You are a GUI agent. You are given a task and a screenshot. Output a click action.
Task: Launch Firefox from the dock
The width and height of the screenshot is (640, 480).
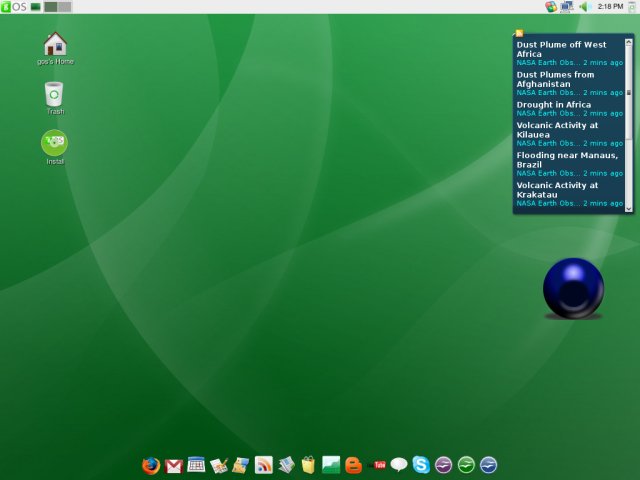151,465
